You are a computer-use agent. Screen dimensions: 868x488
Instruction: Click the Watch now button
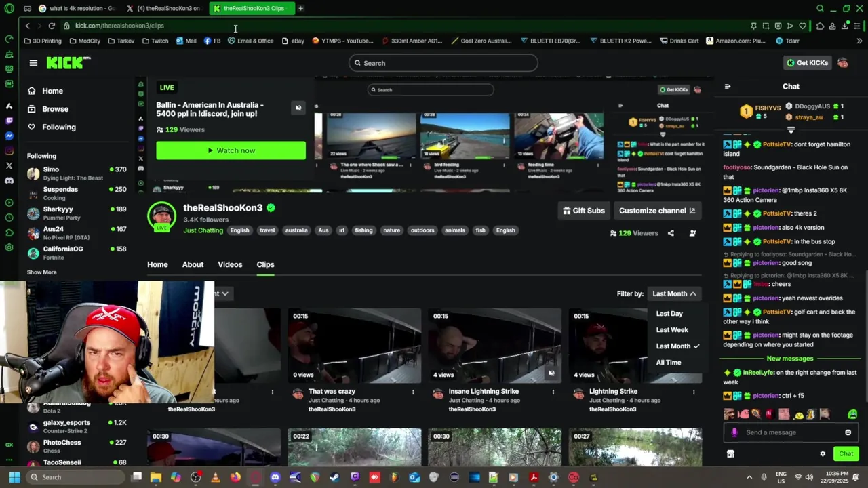tap(231, 150)
